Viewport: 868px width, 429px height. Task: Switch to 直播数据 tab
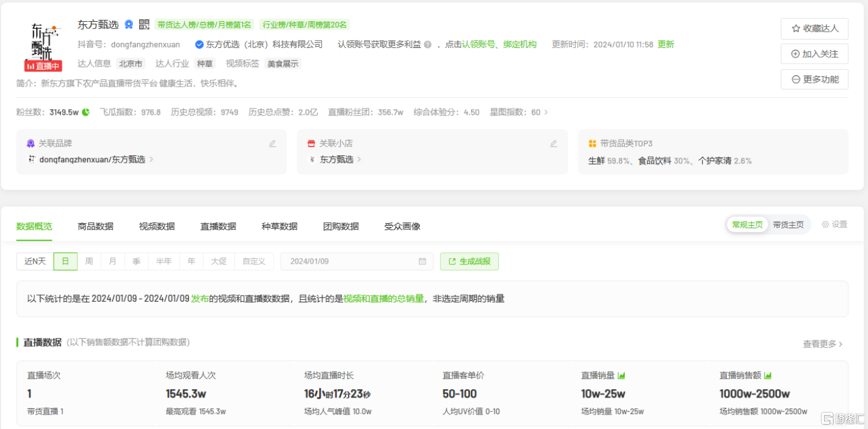point(218,226)
